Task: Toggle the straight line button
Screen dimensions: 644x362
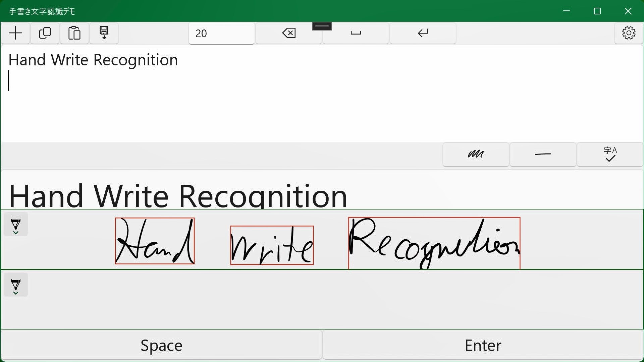Action: click(543, 154)
